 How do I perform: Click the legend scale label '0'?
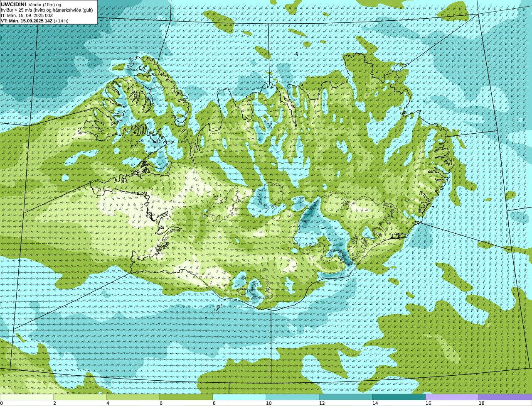[x=1, y=403]
